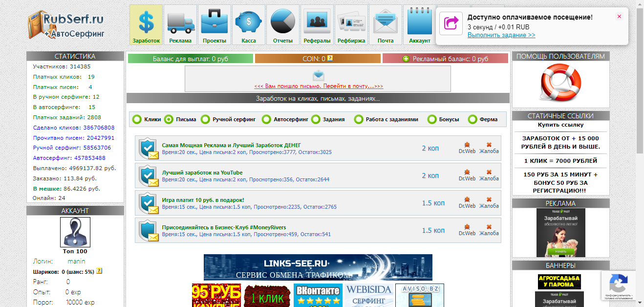Click the Купить ссылку link

click(560, 125)
